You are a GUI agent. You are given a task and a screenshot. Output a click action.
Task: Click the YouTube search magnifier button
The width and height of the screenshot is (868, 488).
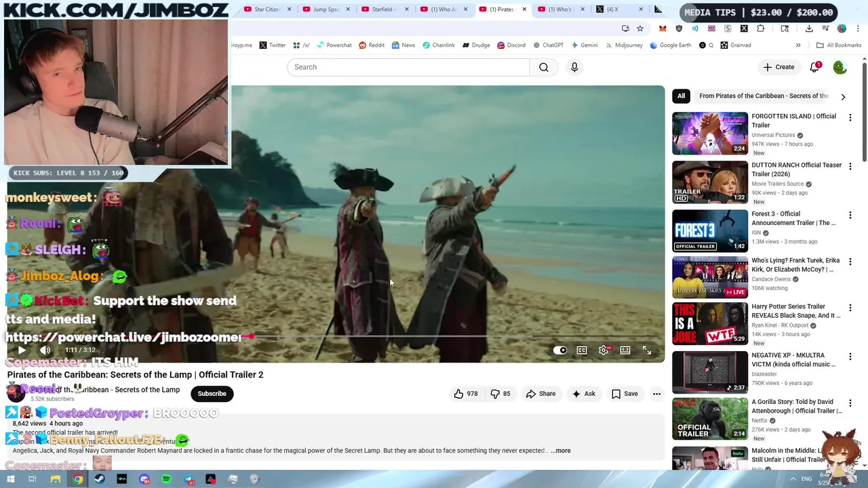click(544, 67)
